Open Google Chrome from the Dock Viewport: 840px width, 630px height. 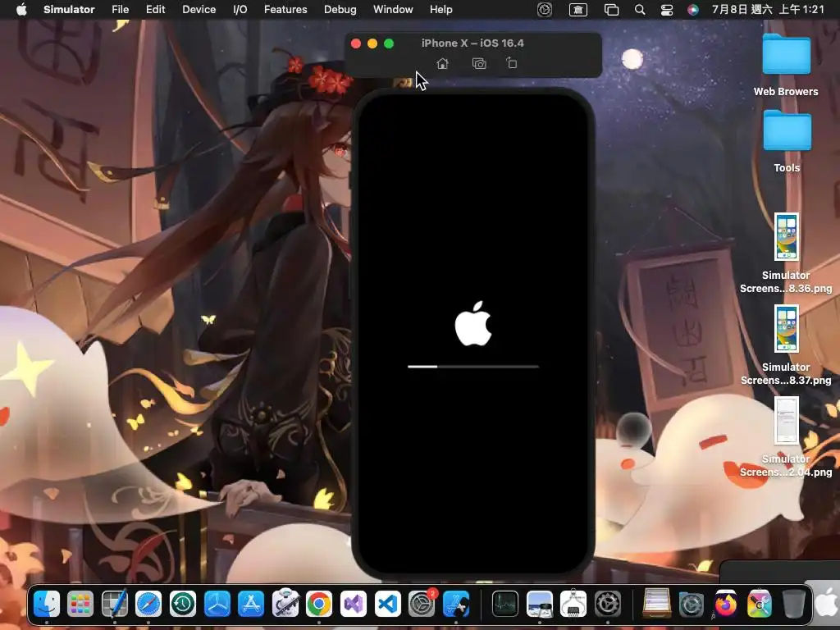point(319,604)
